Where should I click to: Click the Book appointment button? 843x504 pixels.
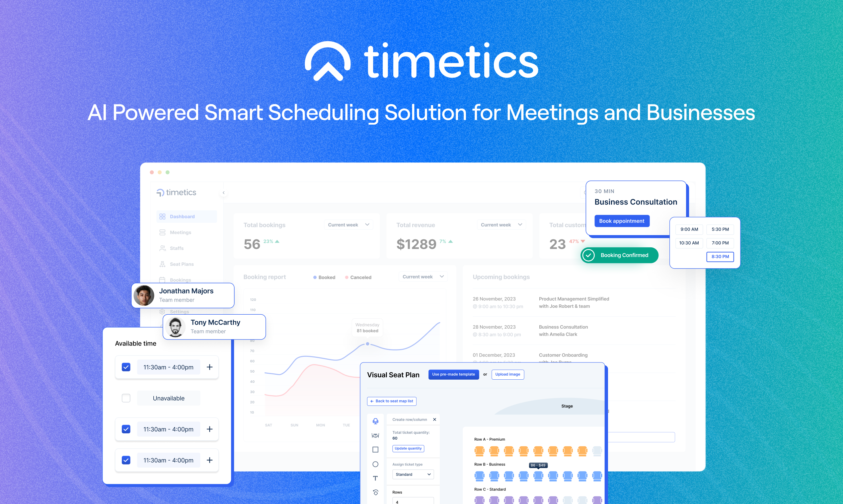click(621, 221)
